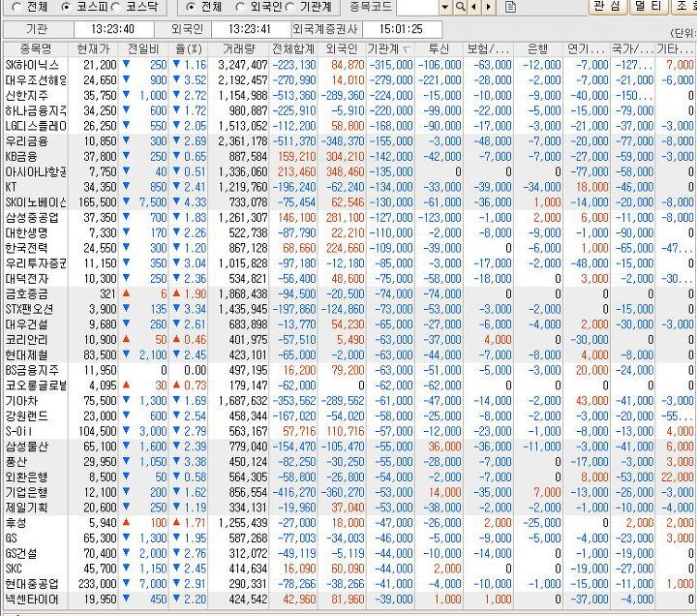Screen dimensions: 697x616
Task: Sort by the 은행 column header
Action: (537, 49)
